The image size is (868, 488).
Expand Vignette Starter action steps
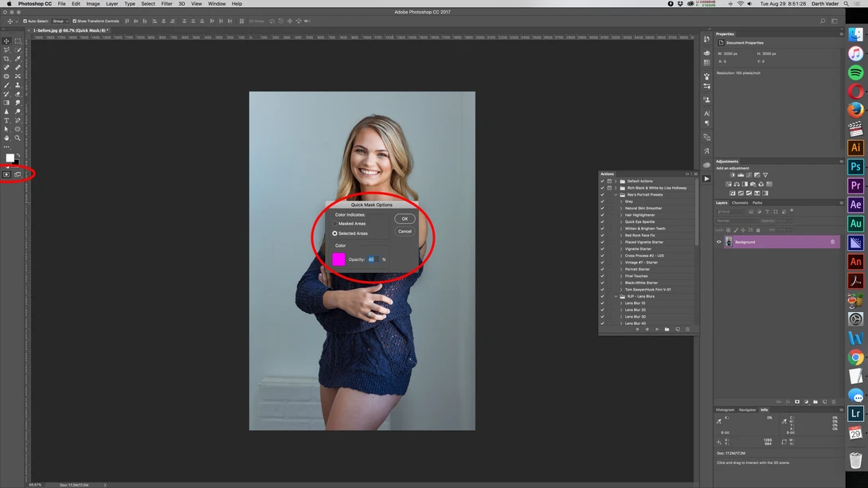pos(621,249)
